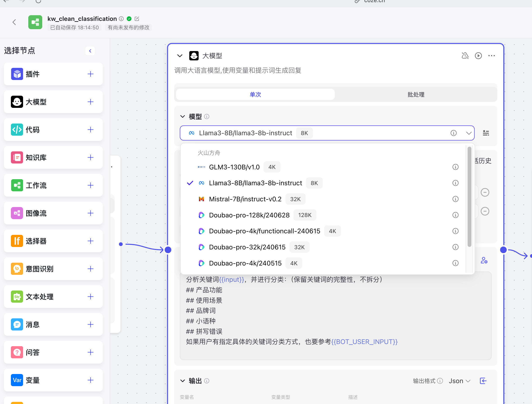Open the Json output format dropdown
This screenshot has height=404, width=532.
(460, 381)
